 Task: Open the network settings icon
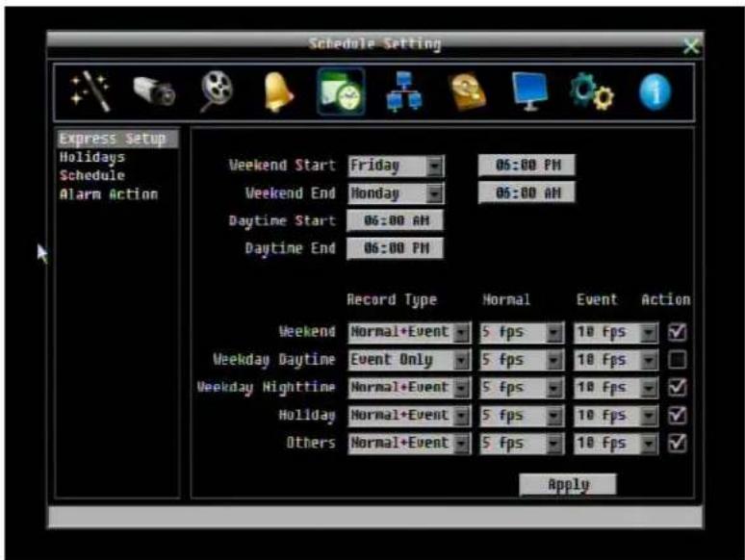click(403, 91)
